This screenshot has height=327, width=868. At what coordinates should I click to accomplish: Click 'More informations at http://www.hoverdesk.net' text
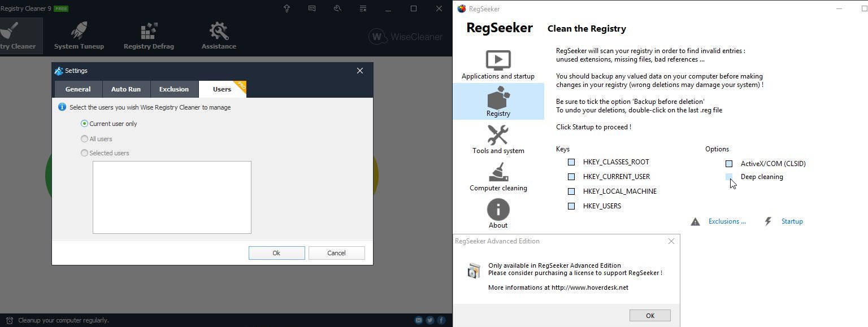pos(558,287)
